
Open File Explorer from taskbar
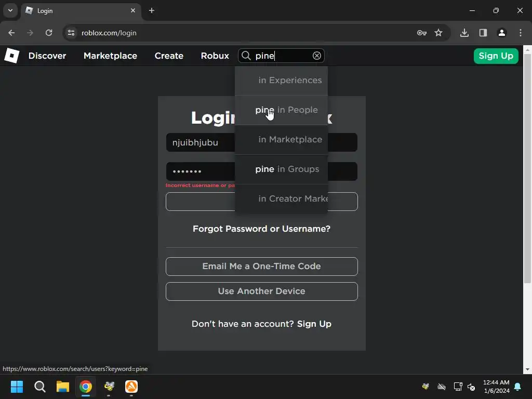(x=63, y=387)
